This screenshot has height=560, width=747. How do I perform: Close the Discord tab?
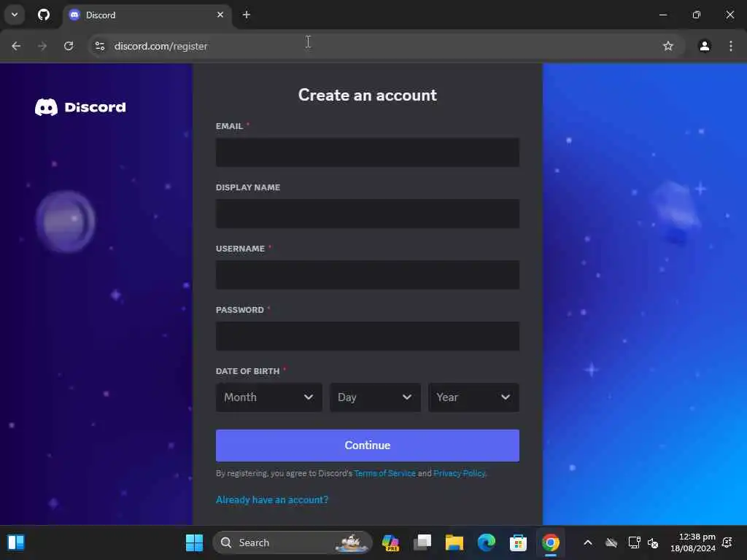(x=220, y=15)
